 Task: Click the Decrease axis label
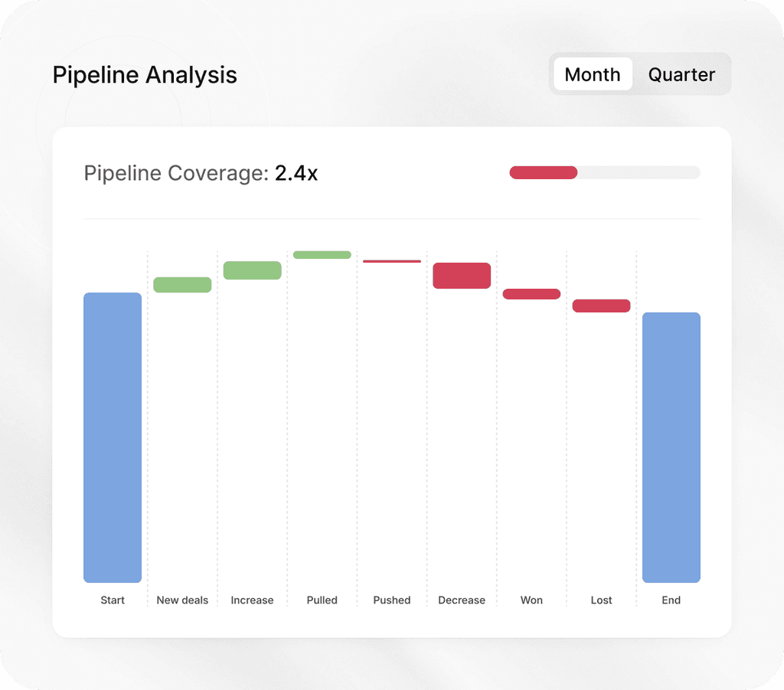pyautogui.click(x=461, y=600)
